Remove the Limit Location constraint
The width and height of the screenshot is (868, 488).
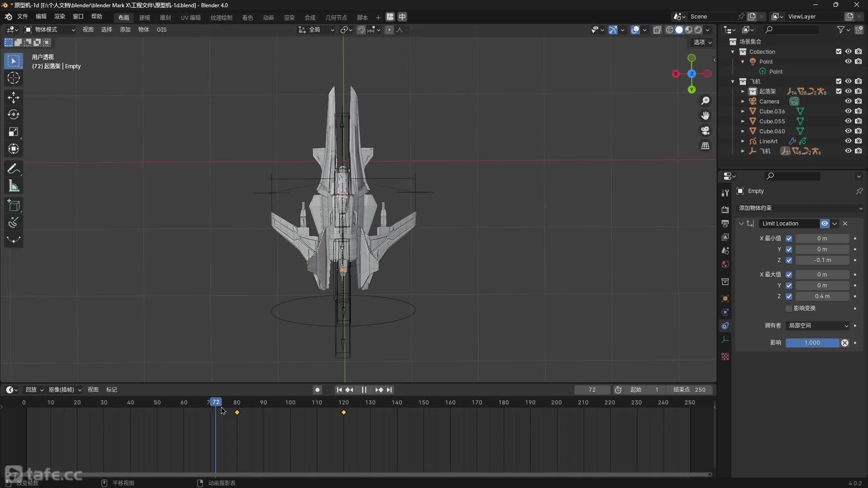845,224
